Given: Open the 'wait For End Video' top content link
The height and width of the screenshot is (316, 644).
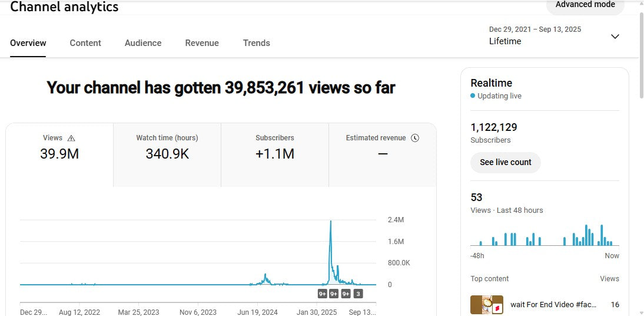Looking at the screenshot, I should click(x=553, y=305).
